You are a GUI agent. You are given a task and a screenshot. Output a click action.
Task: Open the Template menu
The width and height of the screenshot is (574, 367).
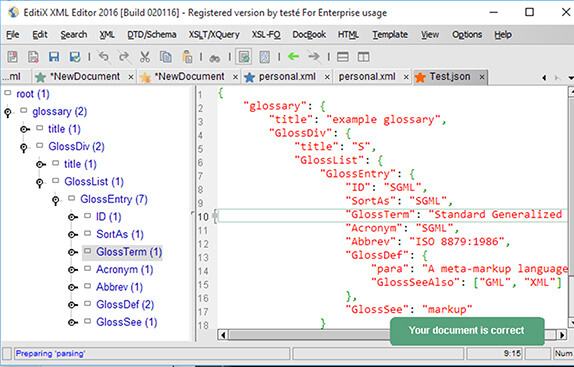(390, 35)
